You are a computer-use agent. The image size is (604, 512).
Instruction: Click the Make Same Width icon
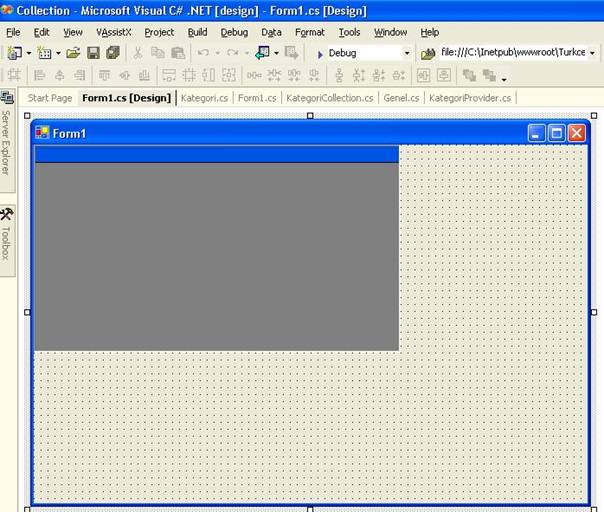[169, 75]
